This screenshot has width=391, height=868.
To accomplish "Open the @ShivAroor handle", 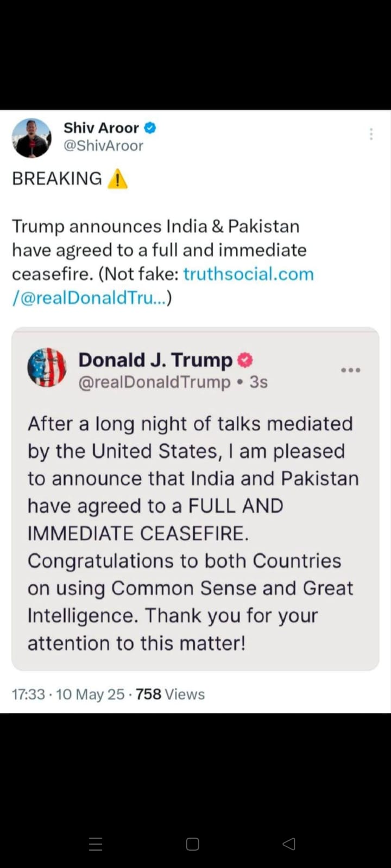I will [103, 145].
